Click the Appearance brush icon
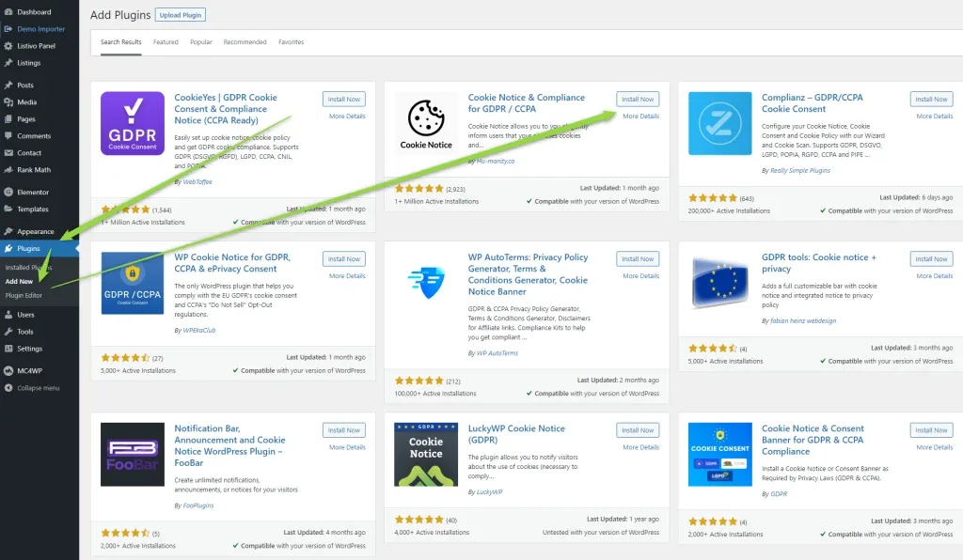963x560 pixels. (8, 231)
